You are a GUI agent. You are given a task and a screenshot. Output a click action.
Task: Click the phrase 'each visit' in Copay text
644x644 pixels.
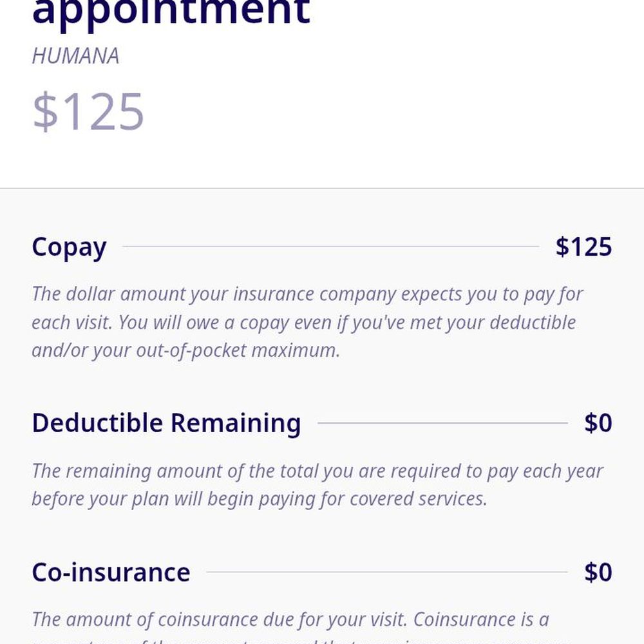72,323
